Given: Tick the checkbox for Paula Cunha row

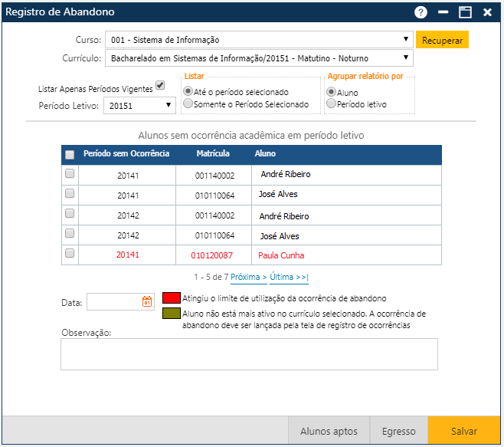Looking at the screenshot, I should pos(70,253).
